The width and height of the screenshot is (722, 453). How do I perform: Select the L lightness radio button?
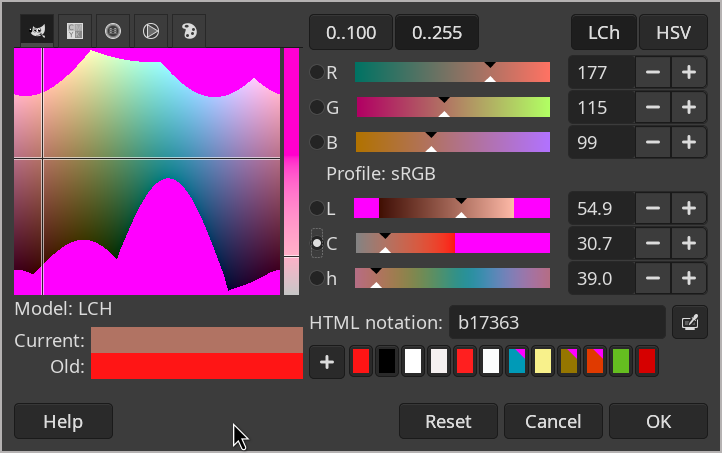[x=317, y=208]
